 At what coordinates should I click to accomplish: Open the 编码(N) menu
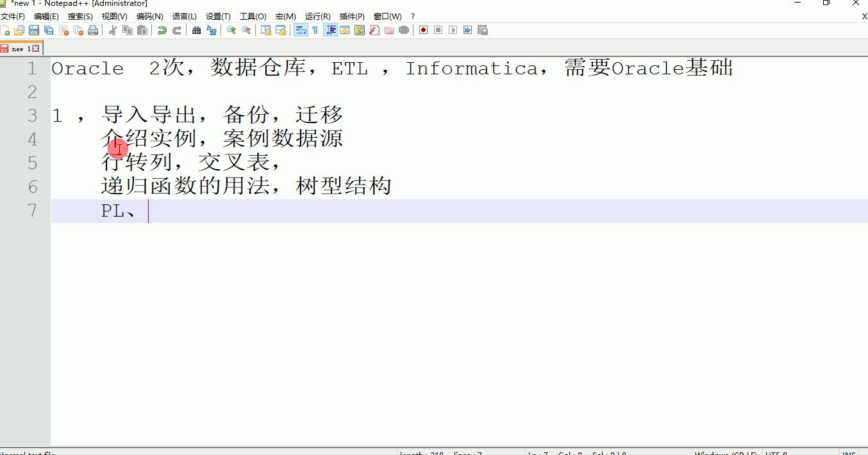click(x=149, y=16)
